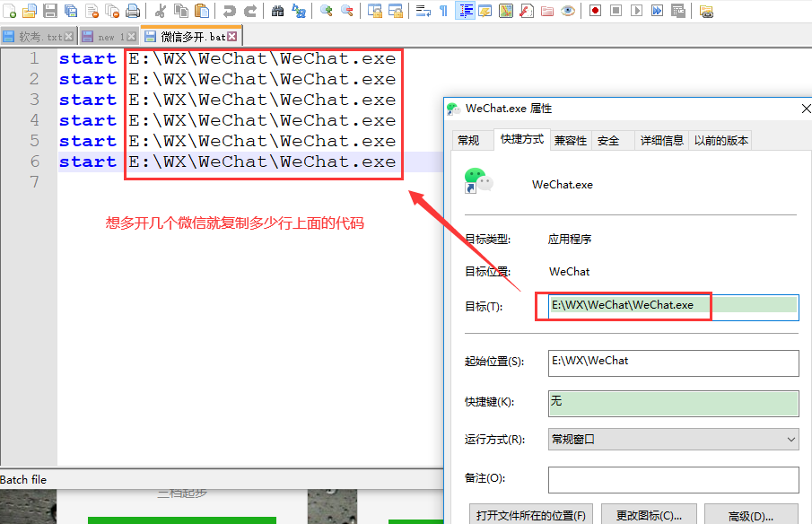Click the Save All icon
Screen dimensions: 812x524
71,11
